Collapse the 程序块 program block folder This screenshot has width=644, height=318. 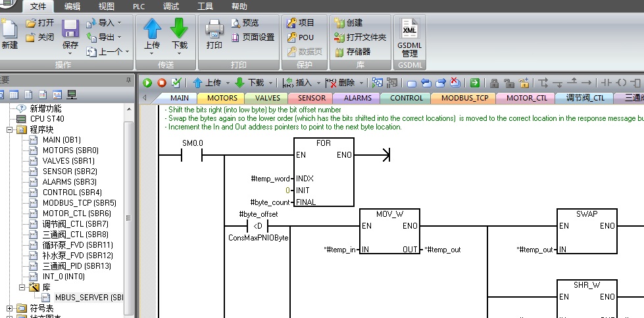(10, 129)
